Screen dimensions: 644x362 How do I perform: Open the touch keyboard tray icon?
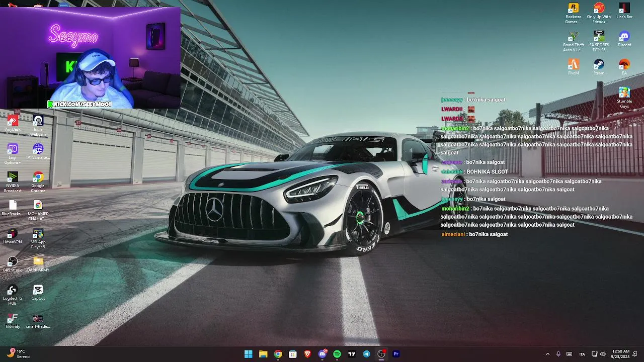click(570, 354)
